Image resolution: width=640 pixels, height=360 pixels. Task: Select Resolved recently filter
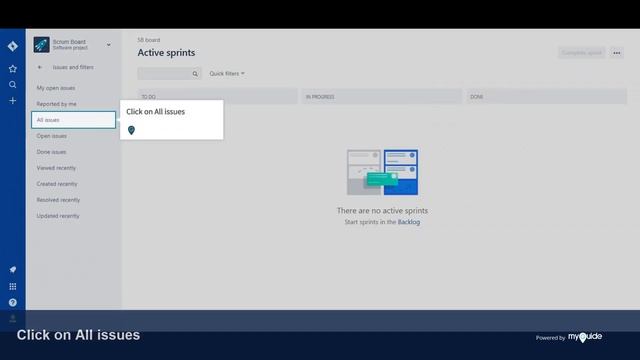pyautogui.click(x=58, y=200)
